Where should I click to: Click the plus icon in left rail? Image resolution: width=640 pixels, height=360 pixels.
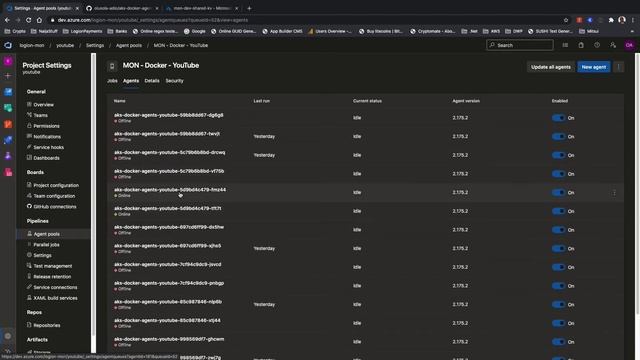point(8,76)
